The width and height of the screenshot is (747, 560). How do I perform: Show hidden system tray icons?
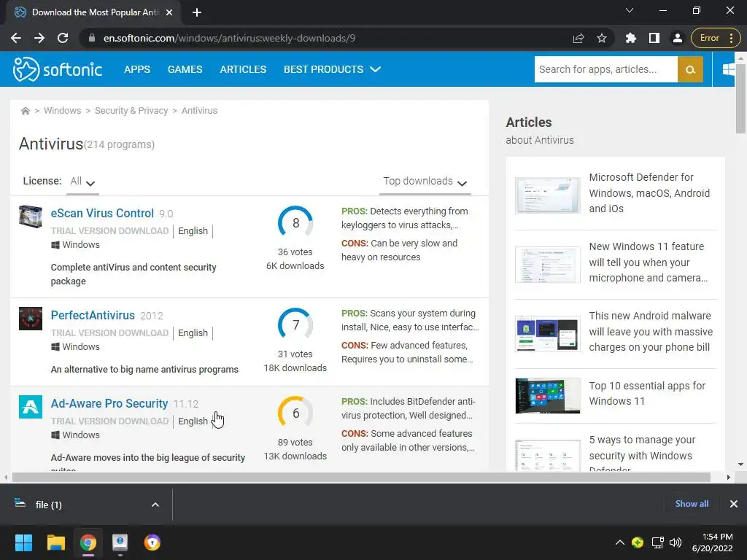pyautogui.click(x=620, y=542)
